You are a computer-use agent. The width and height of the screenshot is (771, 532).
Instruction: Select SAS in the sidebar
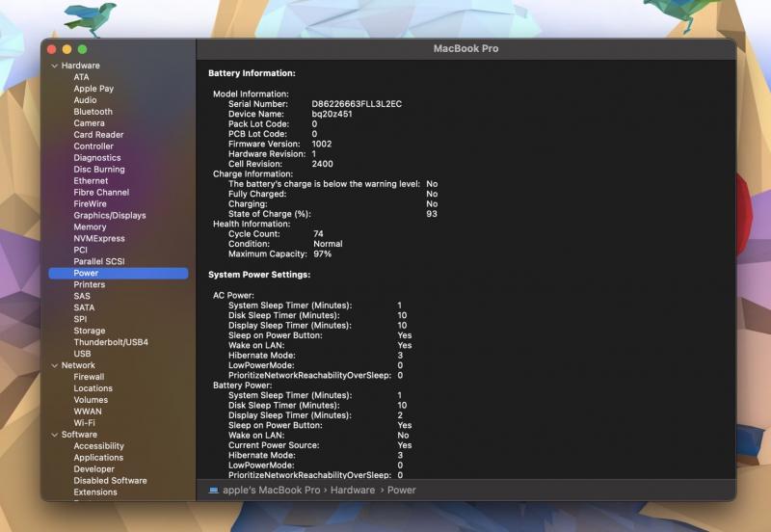[82, 296]
